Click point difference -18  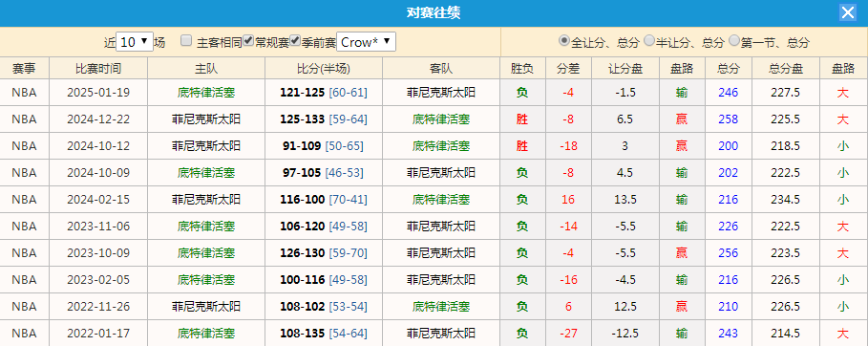pos(568,146)
